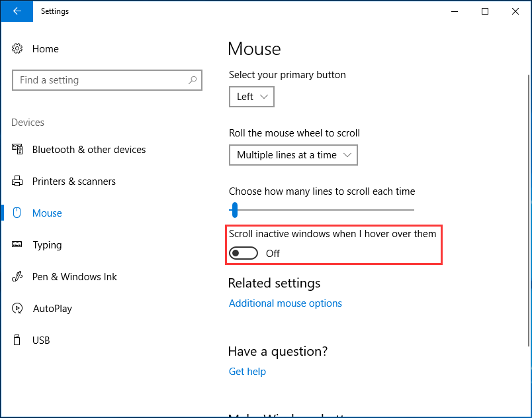
Task: Click the Typing keyboard icon
Action: point(18,244)
